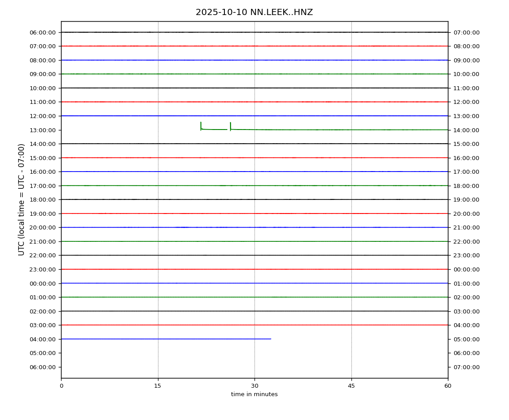Image resolution: width=509 pixels, height=420 pixels.
Task: Click the right-axis "23:00:00" time label
Action: tap(467, 256)
